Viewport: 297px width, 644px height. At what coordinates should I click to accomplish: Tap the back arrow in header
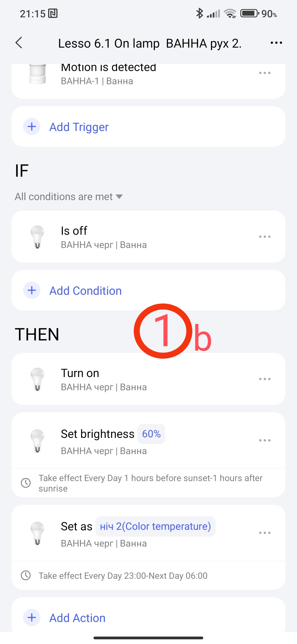click(19, 43)
